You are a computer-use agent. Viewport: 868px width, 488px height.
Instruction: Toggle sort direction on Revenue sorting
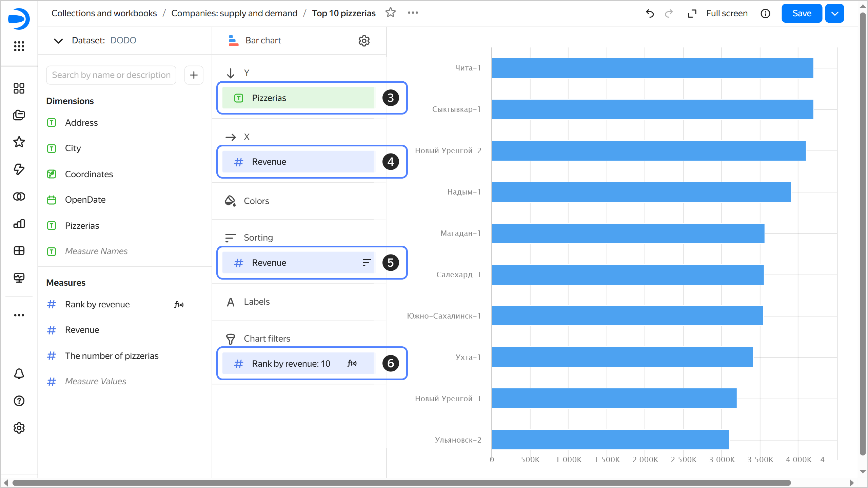367,263
